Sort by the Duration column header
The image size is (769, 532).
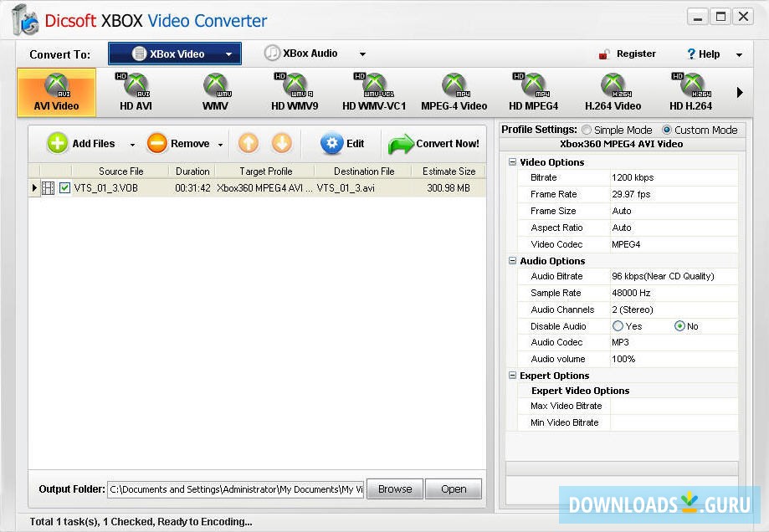click(x=192, y=171)
